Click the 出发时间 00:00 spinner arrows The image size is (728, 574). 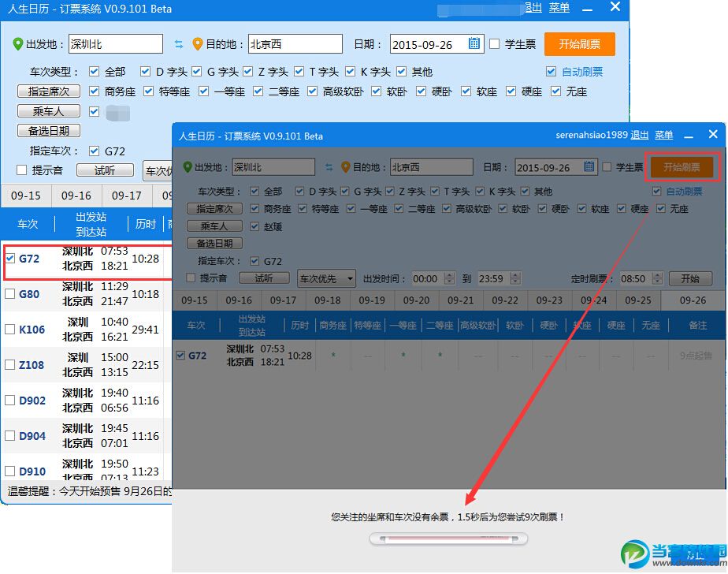(449, 278)
